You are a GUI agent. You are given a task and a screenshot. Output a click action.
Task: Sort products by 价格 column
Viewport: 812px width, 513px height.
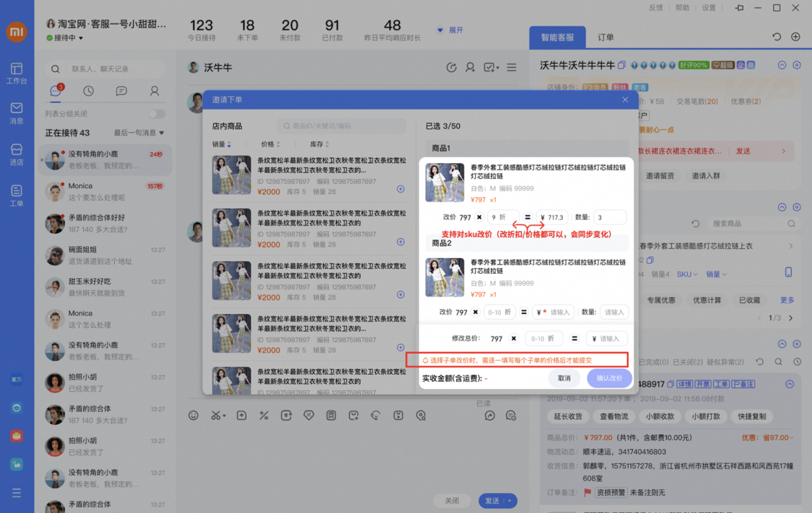[271, 144]
